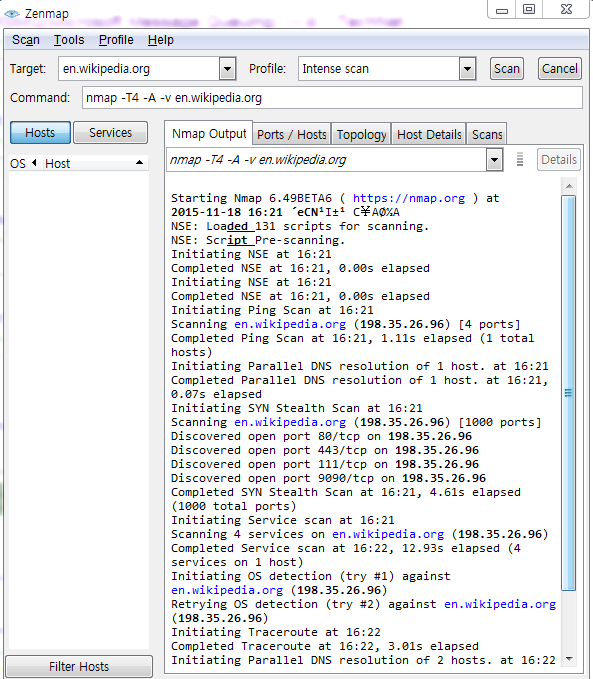
Task: Click 'Initiating Ping Scan at 16:21' line
Action: click(x=272, y=310)
